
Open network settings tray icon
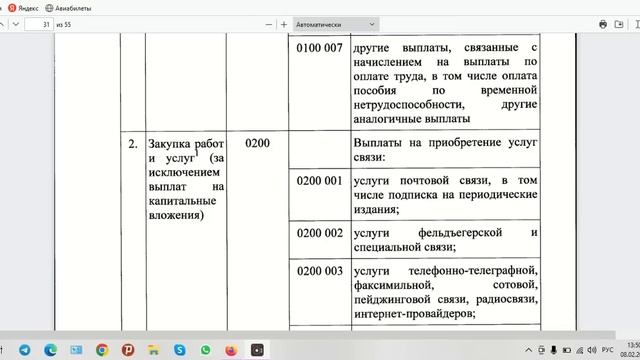(580, 350)
